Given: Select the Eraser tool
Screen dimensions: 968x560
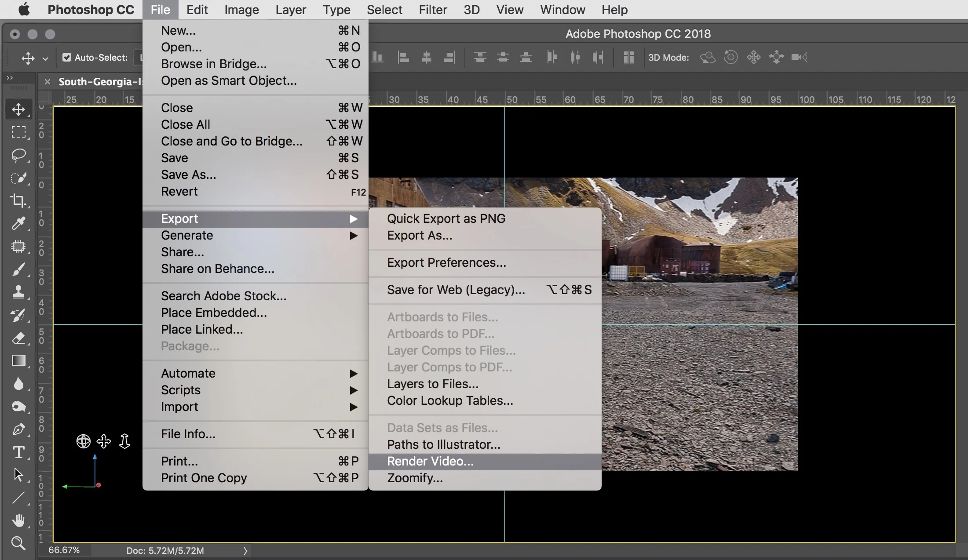Looking at the screenshot, I should [18, 338].
